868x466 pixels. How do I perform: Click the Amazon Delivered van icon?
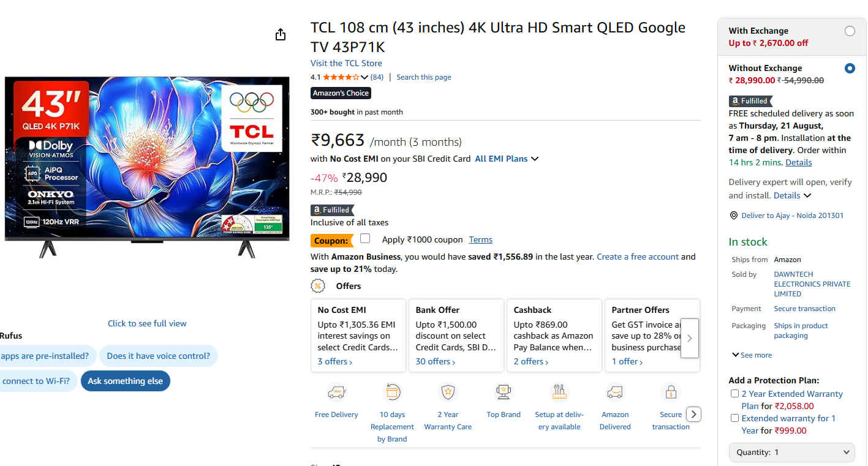click(615, 393)
